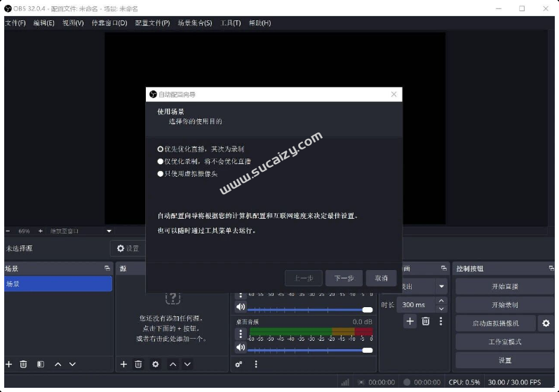Select 只使用虚拟摄像头 option

point(187,173)
